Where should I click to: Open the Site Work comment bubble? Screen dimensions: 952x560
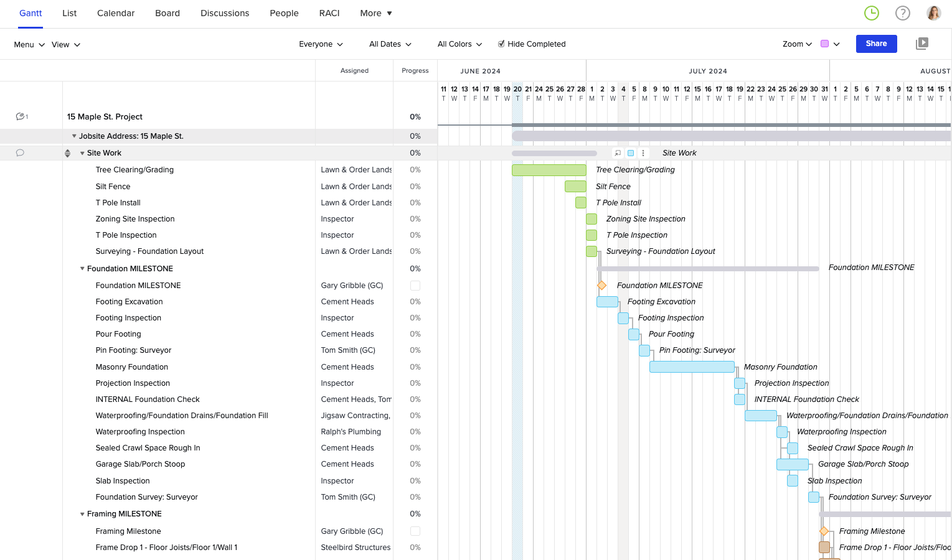tap(20, 153)
